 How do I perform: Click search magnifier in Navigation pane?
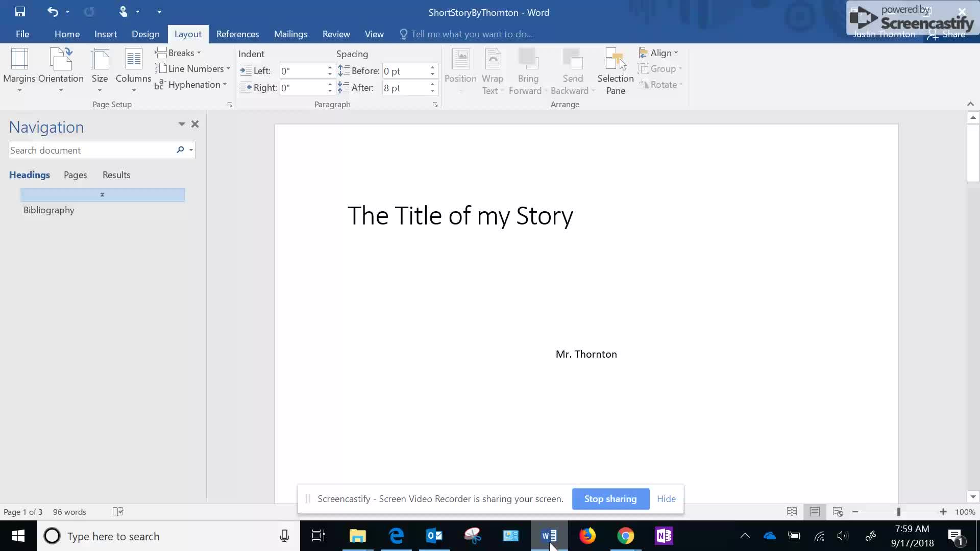point(180,150)
